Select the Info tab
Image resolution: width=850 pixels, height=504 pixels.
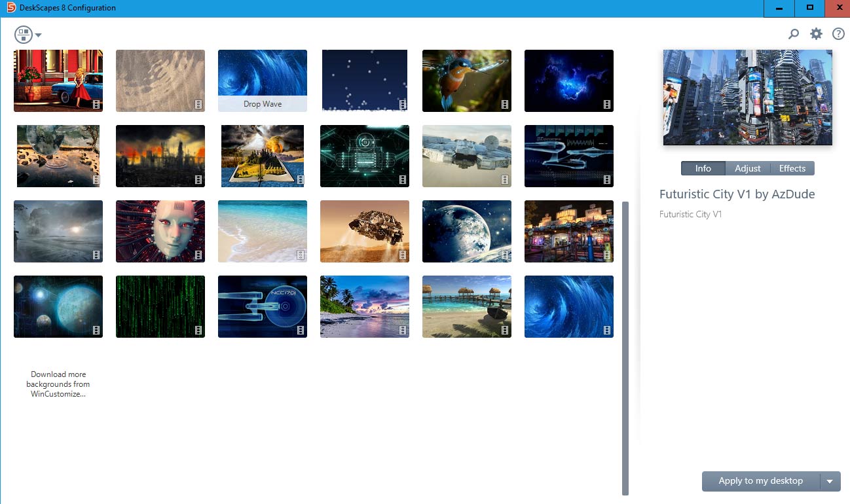pyautogui.click(x=703, y=168)
